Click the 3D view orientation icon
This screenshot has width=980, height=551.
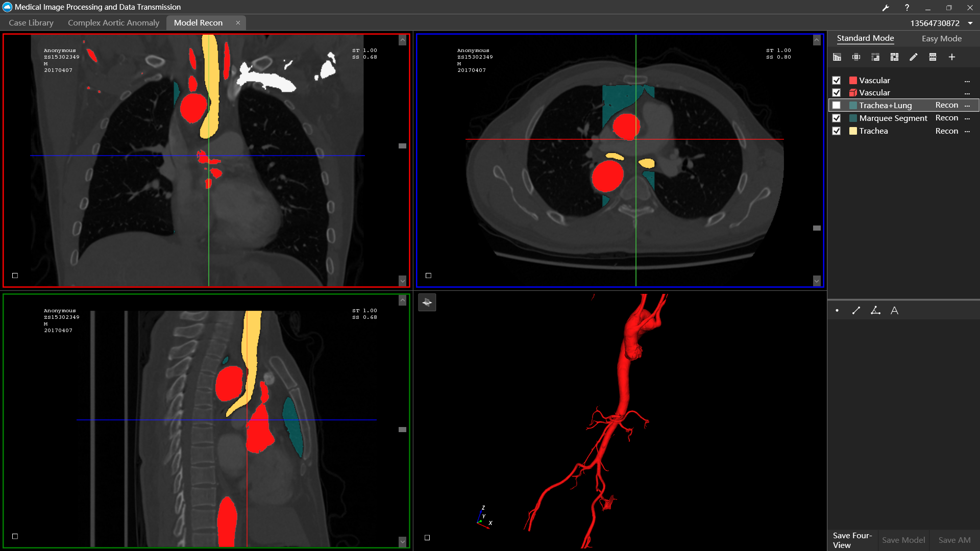point(427,303)
